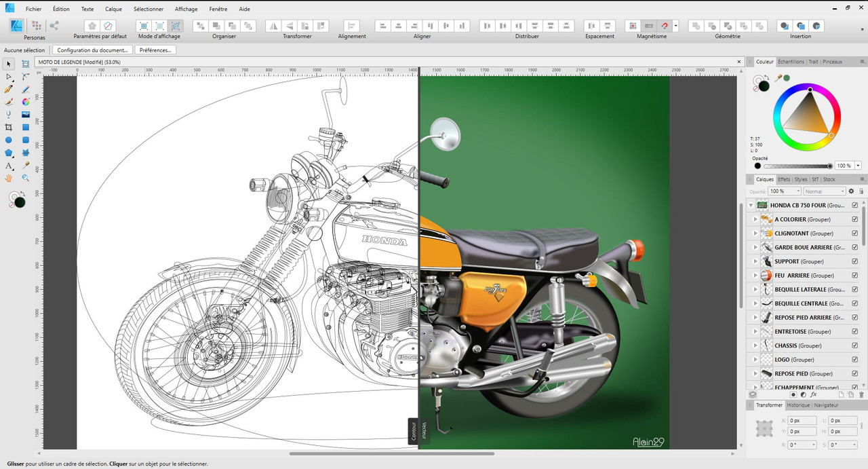Screen dimensions: 868x469
Task: Expand the A COLORIER layer group
Action: [x=755, y=219]
